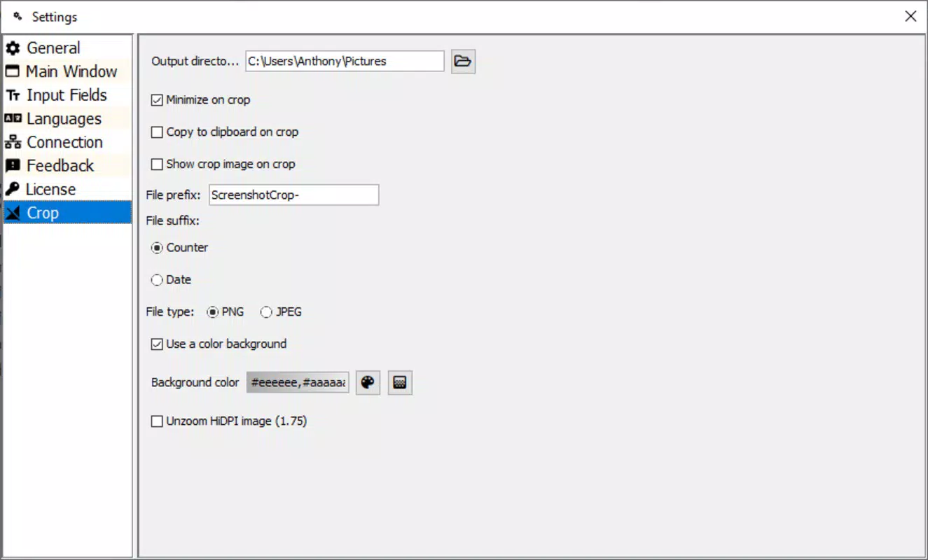Enable Copy to clipboard on crop
The width and height of the screenshot is (928, 560).
(x=157, y=132)
